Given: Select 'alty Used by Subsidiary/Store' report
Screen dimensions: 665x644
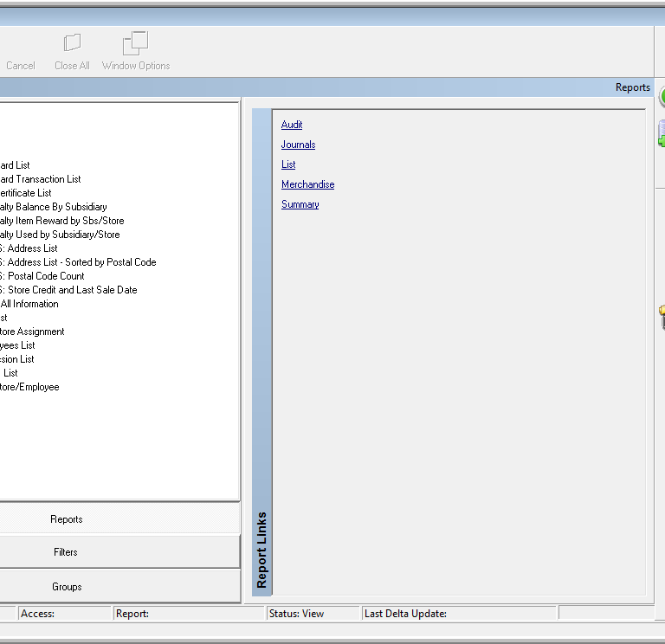Looking at the screenshot, I should point(60,235).
